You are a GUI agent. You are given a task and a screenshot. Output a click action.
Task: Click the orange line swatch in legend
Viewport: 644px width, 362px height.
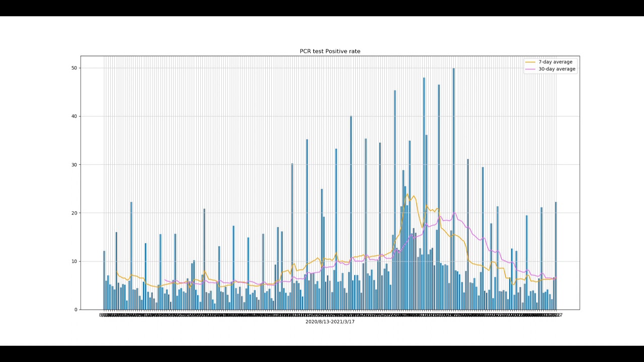pyautogui.click(x=530, y=62)
